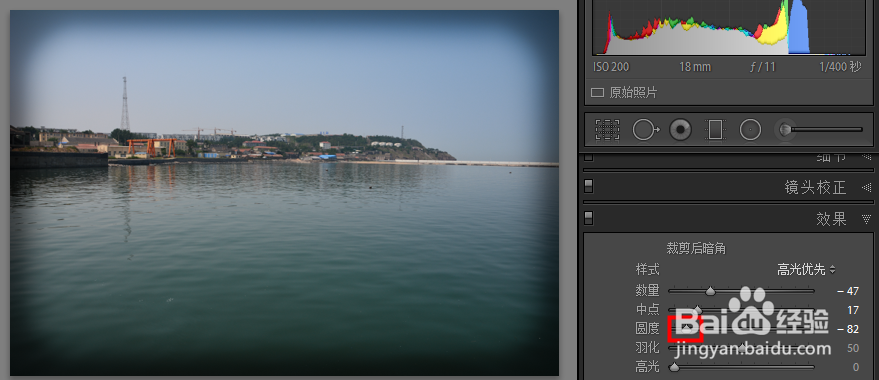Select the Spot Removal tool
The width and height of the screenshot is (879, 380).
coord(646,130)
